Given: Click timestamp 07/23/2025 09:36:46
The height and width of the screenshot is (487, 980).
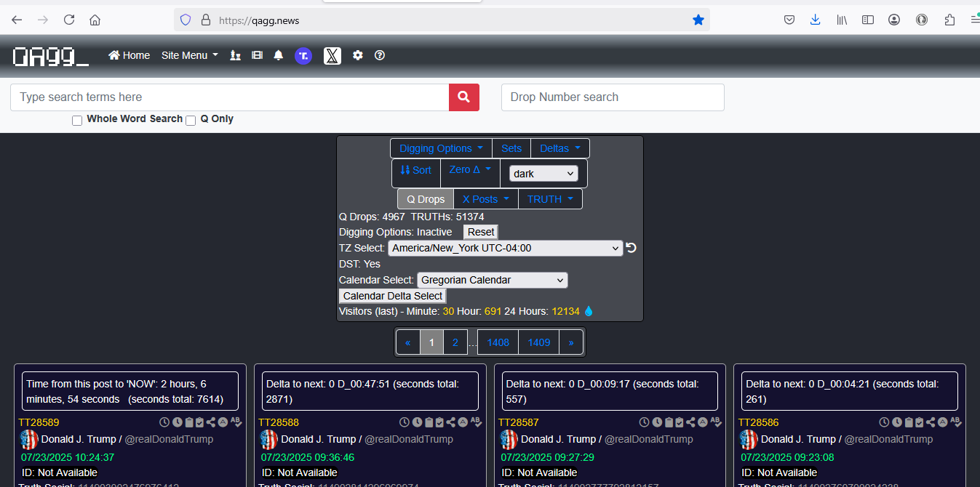Looking at the screenshot, I should 308,457.
